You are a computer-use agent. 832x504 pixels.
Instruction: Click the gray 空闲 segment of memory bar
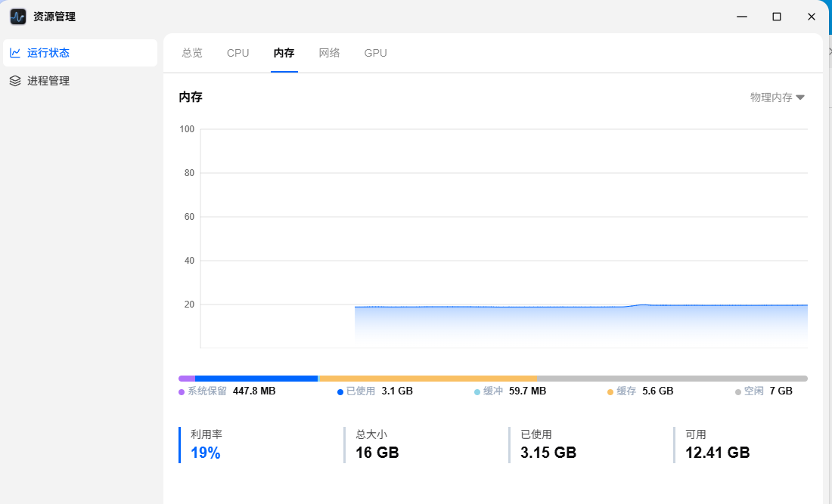tap(672, 379)
